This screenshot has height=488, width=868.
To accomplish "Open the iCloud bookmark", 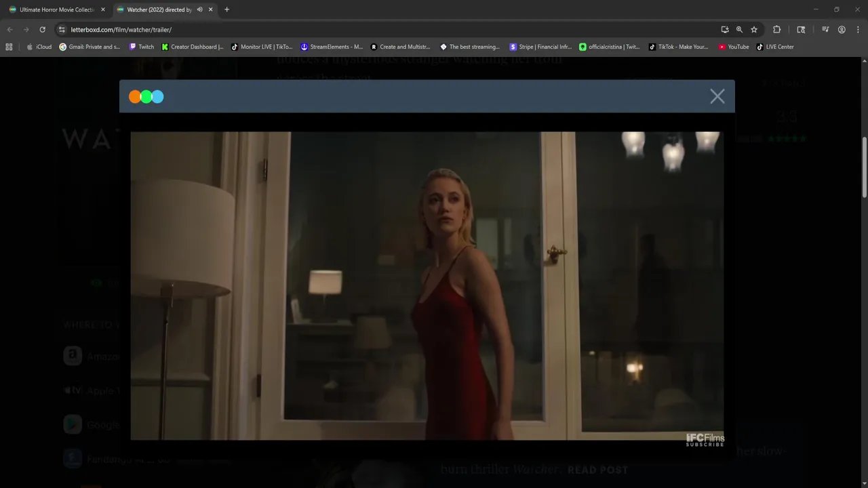I will 39,47.
